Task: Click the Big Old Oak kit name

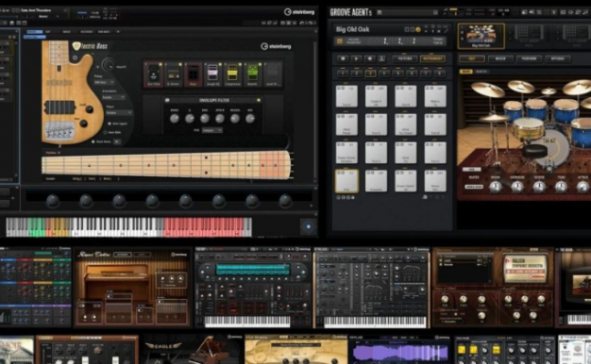Action: tap(353, 29)
